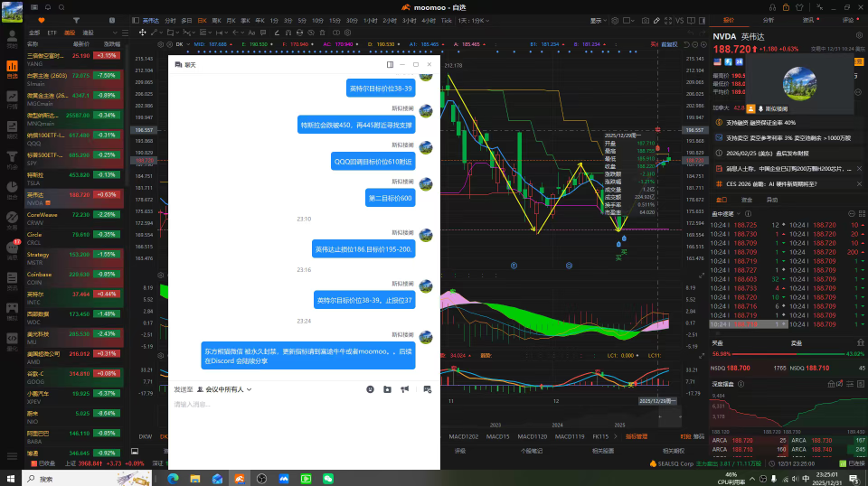This screenshot has width=868, height=486.
Task: Click the search magnifier icon in title bar
Action: point(61,7)
